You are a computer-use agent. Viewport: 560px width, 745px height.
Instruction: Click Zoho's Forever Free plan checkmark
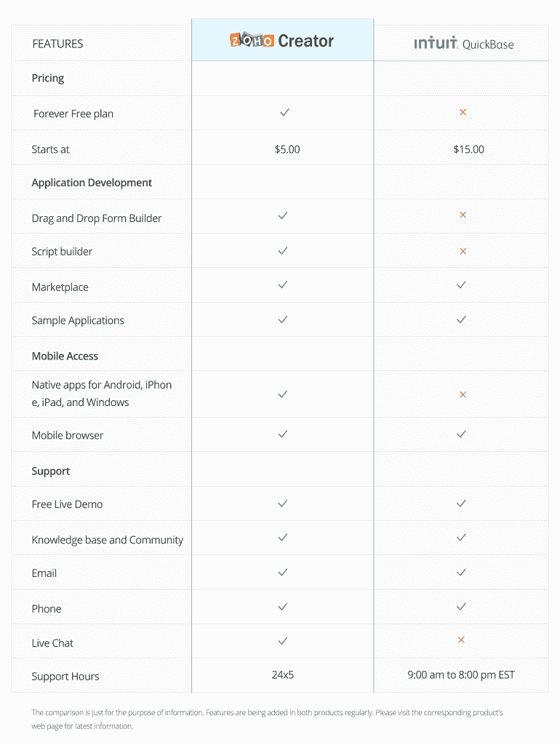[284, 112]
